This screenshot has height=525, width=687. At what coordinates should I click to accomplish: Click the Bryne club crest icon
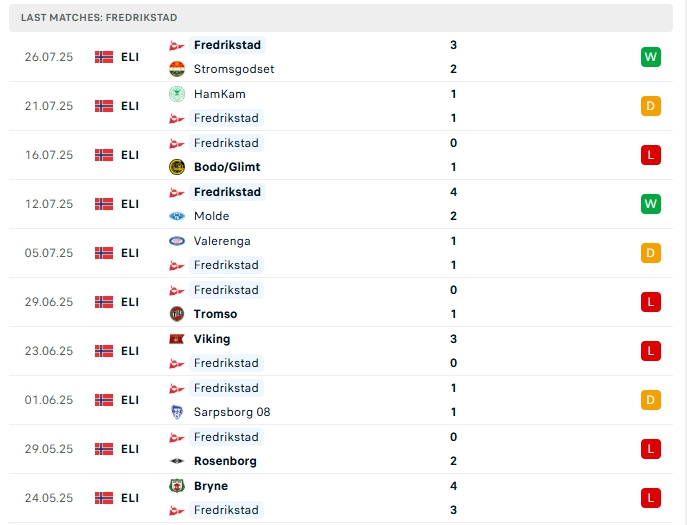[x=177, y=486]
